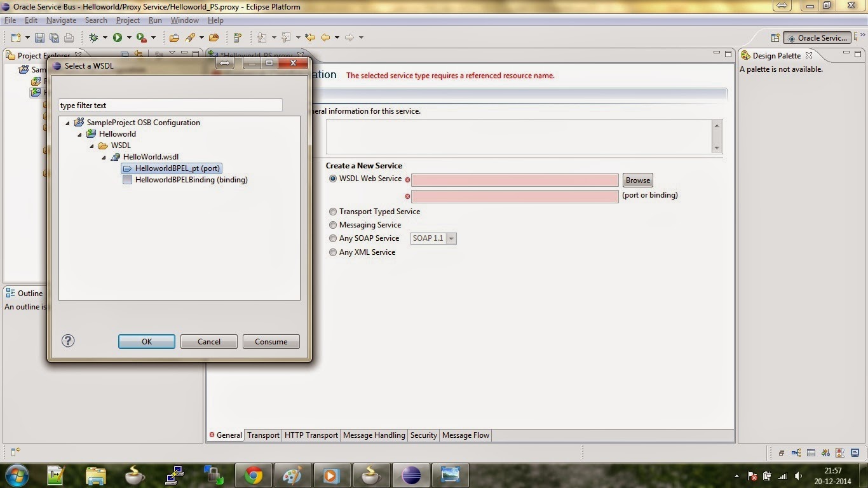Select HelloworldBPEL_pt (port) tree item

172,168
